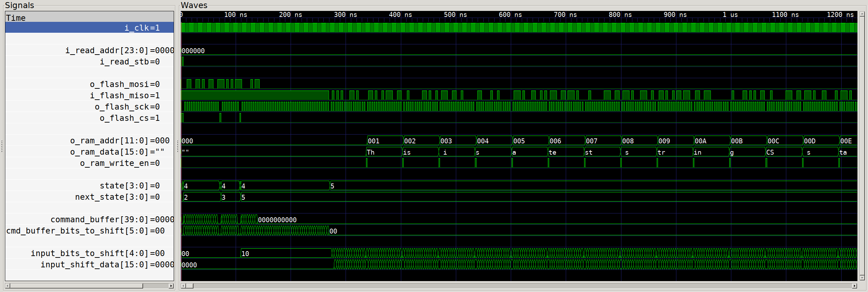The image size is (868, 292).
Task: Select the o_ram_data[15:0] signal
Action: pyautogui.click(x=89, y=152)
